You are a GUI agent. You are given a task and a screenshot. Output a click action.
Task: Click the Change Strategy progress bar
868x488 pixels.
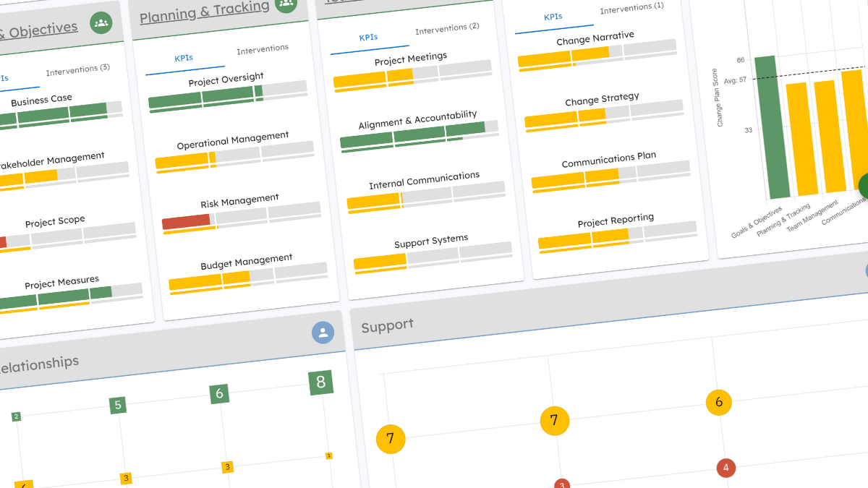tap(604, 116)
